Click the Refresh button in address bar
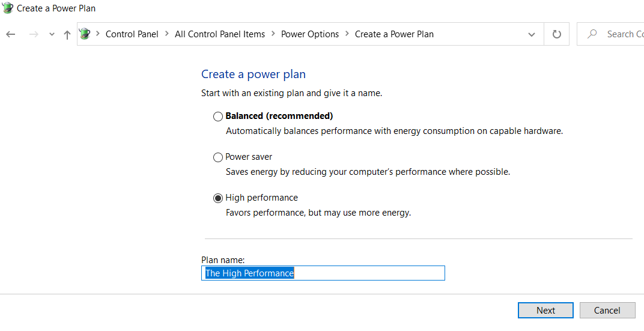The height and width of the screenshot is (331, 644). pyautogui.click(x=557, y=34)
